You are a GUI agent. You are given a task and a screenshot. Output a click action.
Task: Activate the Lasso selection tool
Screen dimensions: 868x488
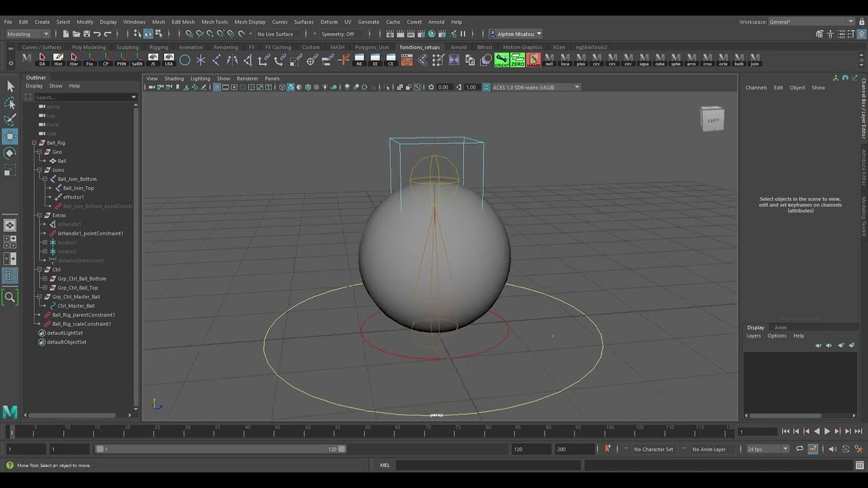[x=10, y=103]
